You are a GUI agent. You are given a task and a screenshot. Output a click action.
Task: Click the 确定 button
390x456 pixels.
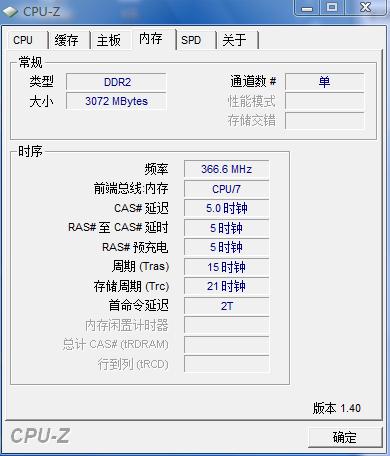coord(345,437)
